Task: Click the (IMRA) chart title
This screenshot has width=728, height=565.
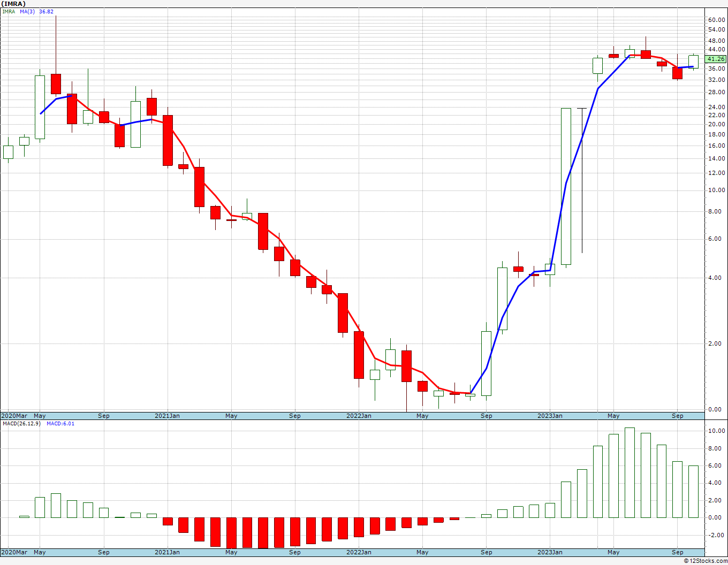Action: click(13, 3)
